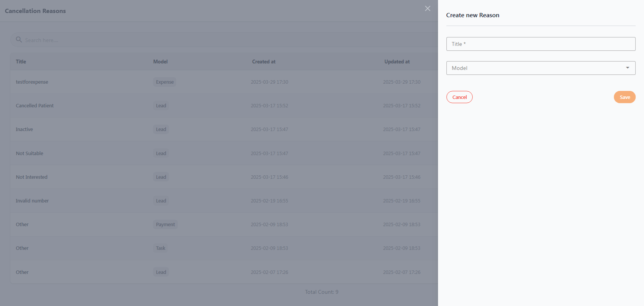
Task: Click updated date 2025-03-17 15:46
Action: click(x=402, y=177)
